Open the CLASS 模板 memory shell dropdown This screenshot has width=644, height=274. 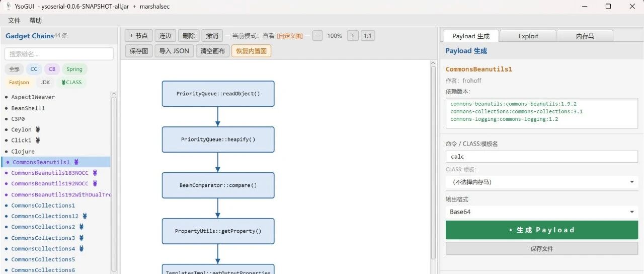point(542,182)
